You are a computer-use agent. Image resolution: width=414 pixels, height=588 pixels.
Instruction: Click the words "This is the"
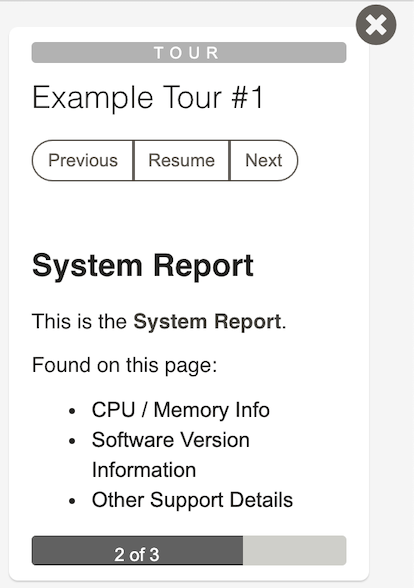[80, 321]
